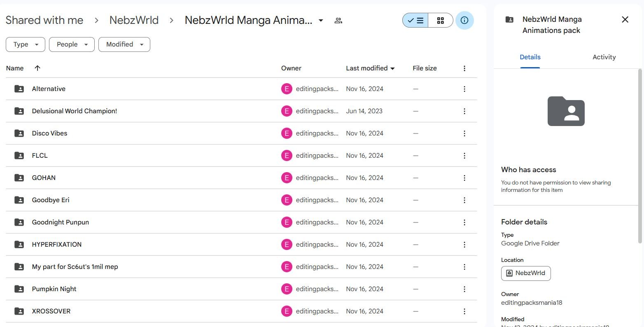Image resolution: width=644 pixels, height=327 pixels.
Task: Open more actions for Pumpkin Night
Action: [x=464, y=289]
